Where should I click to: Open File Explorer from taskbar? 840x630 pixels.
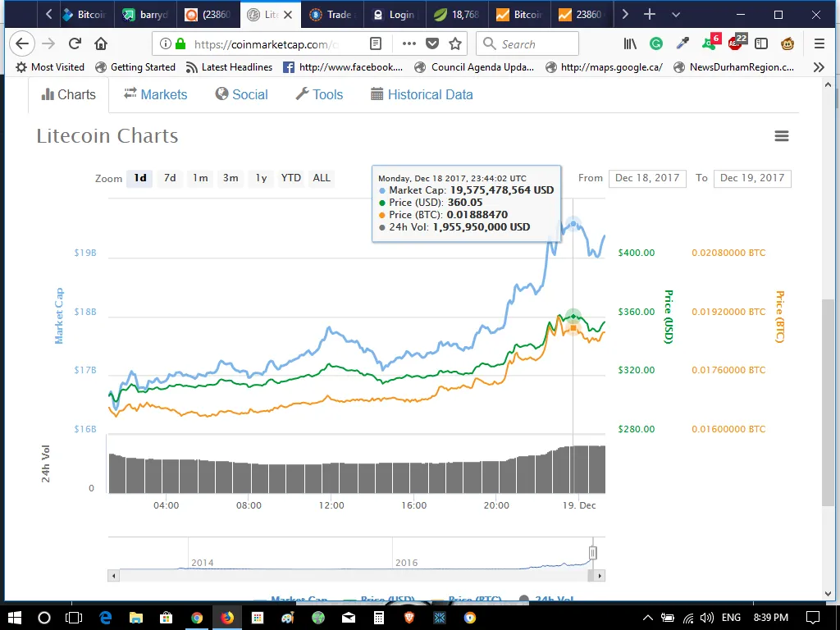coord(135,618)
